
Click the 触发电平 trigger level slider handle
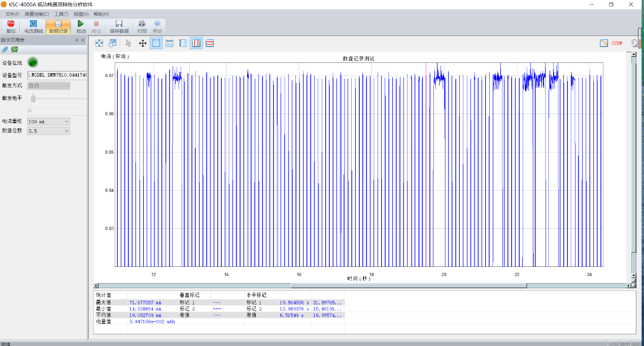(x=33, y=98)
